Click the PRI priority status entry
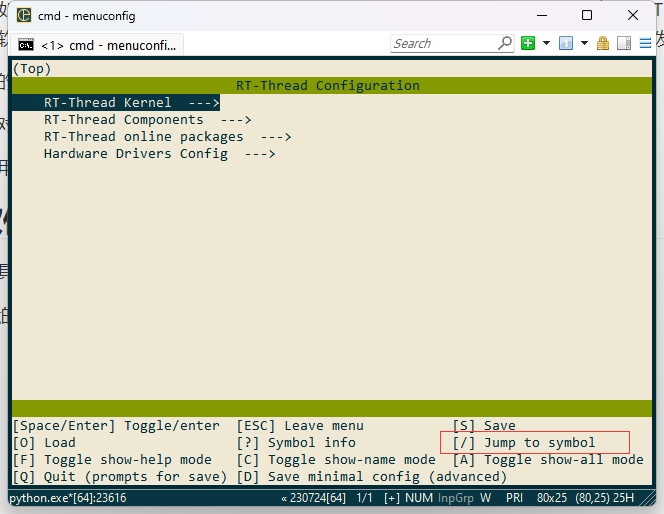 (514, 497)
